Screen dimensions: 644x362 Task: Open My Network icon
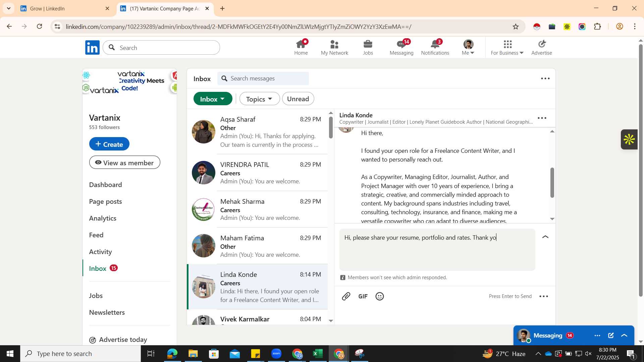(x=334, y=47)
